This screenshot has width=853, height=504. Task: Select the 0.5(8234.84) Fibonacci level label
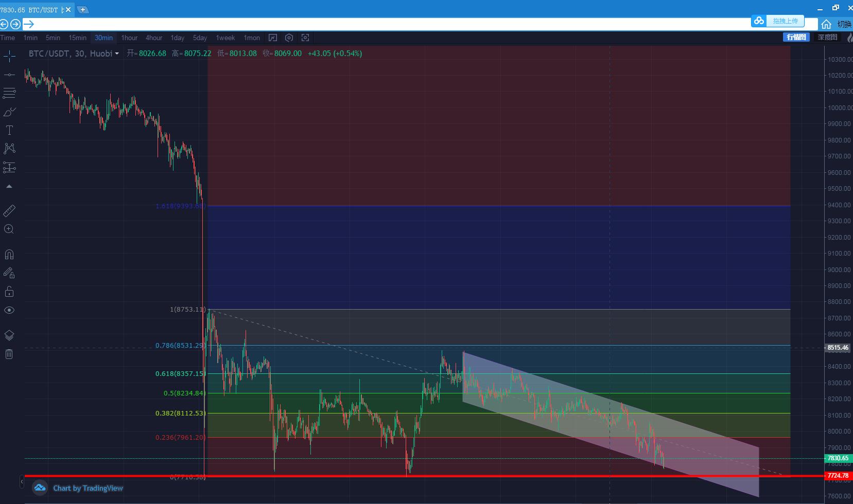pyautogui.click(x=184, y=393)
